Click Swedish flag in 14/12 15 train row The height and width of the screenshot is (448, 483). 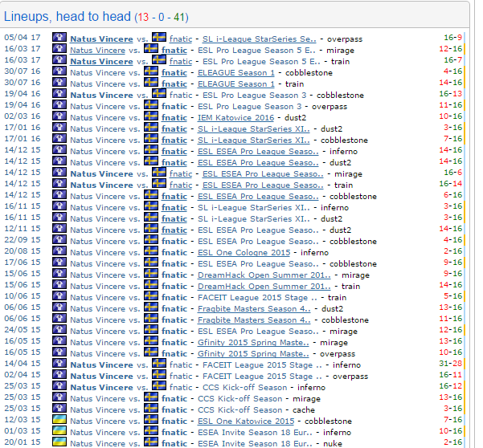click(x=159, y=183)
